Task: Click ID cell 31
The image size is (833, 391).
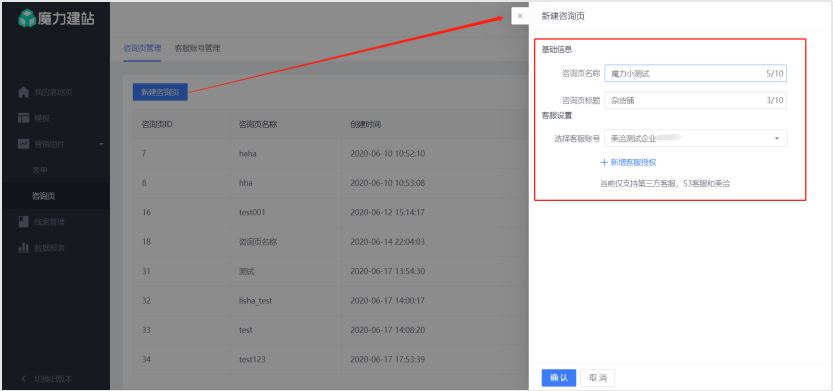Action: pos(146,271)
